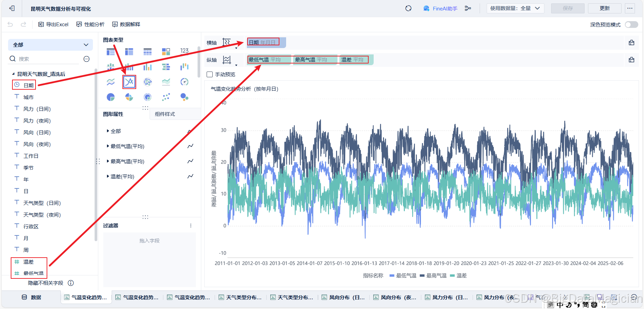The width and height of the screenshot is (644, 309).
Task: Expand the 最高气温(平均) property group
Action: (108, 161)
